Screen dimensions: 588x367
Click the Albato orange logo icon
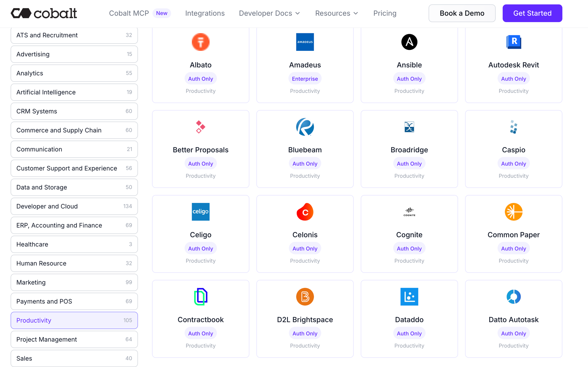[x=201, y=42]
